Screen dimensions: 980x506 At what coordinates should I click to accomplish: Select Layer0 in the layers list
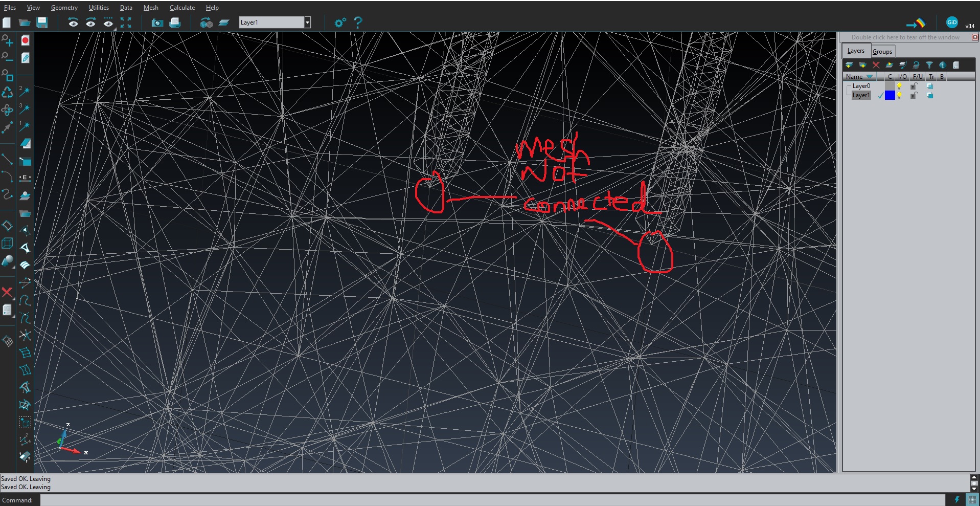pos(861,86)
